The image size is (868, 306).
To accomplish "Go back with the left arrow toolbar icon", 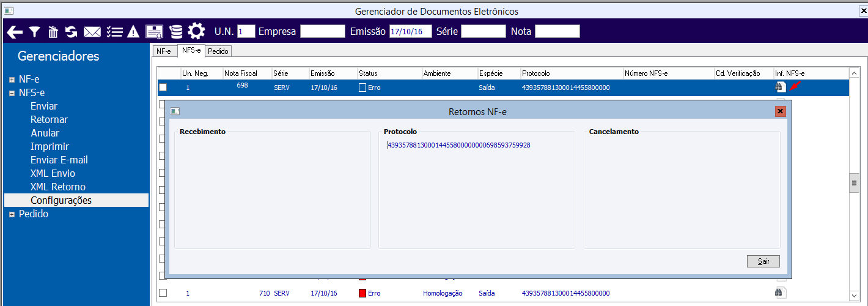I will [15, 32].
